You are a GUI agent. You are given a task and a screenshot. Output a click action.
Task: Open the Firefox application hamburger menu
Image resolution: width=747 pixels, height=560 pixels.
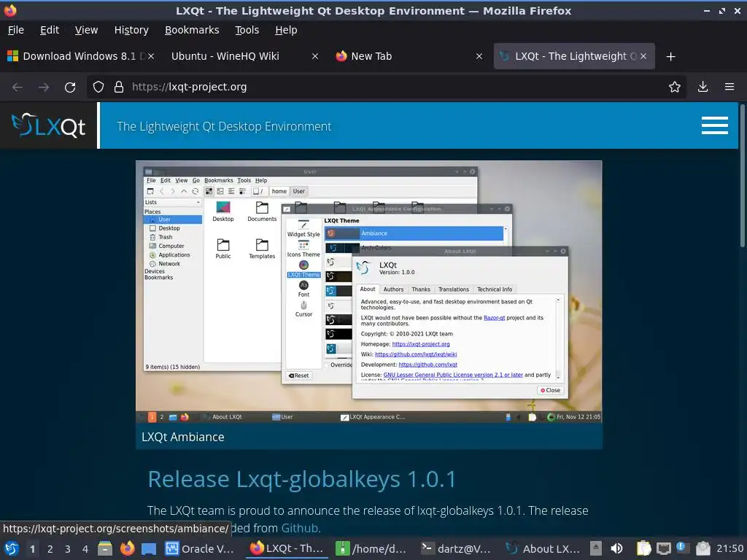pos(729,87)
